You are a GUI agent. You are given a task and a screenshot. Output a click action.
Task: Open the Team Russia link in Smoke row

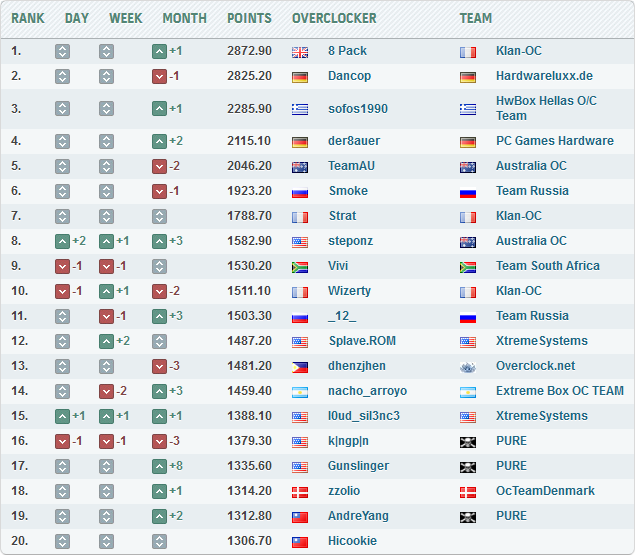coord(532,191)
